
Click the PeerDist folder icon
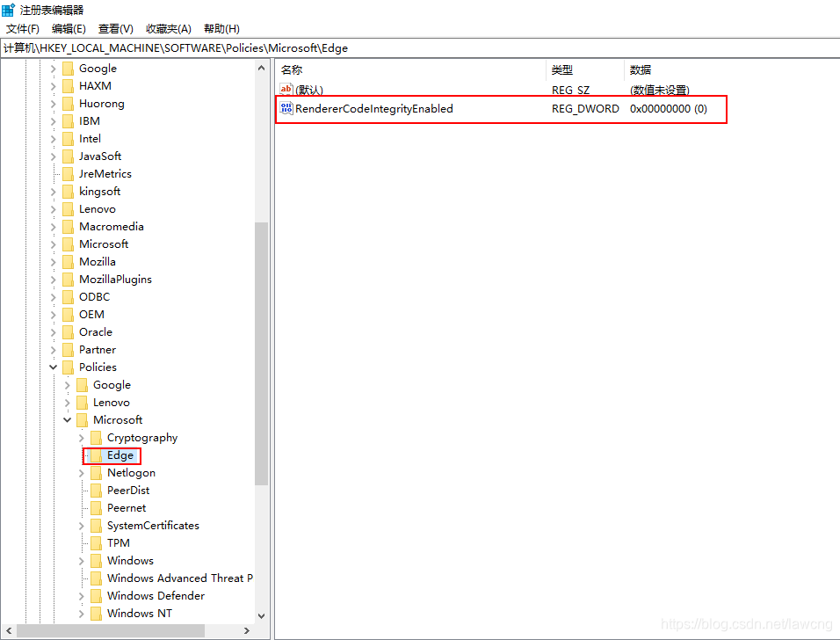pyautogui.click(x=96, y=491)
